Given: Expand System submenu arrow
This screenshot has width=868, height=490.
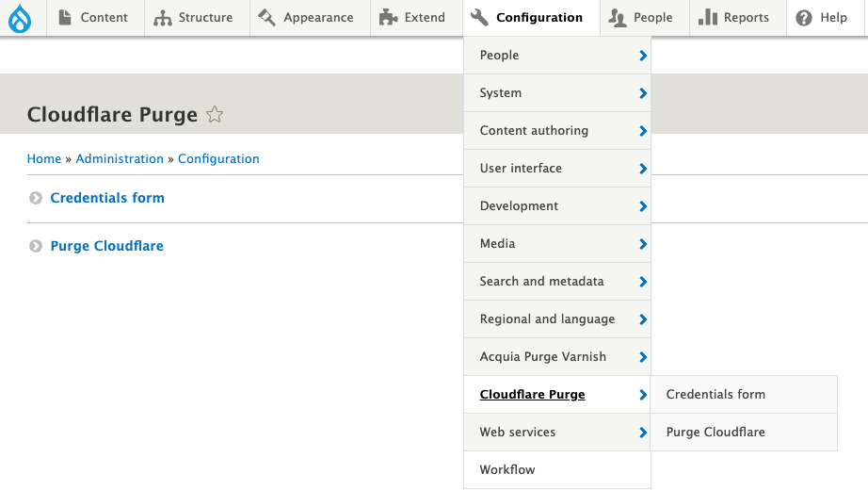Looking at the screenshot, I should point(643,93).
